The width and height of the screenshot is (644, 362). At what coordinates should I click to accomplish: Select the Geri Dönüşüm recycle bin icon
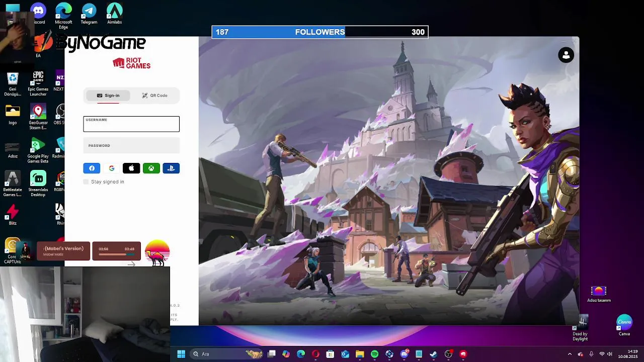pyautogui.click(x=13, y=84)
